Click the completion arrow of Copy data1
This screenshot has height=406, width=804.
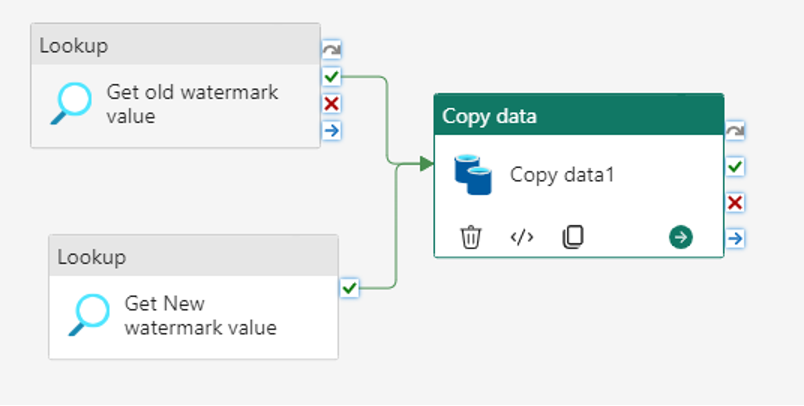click(735, 238)
